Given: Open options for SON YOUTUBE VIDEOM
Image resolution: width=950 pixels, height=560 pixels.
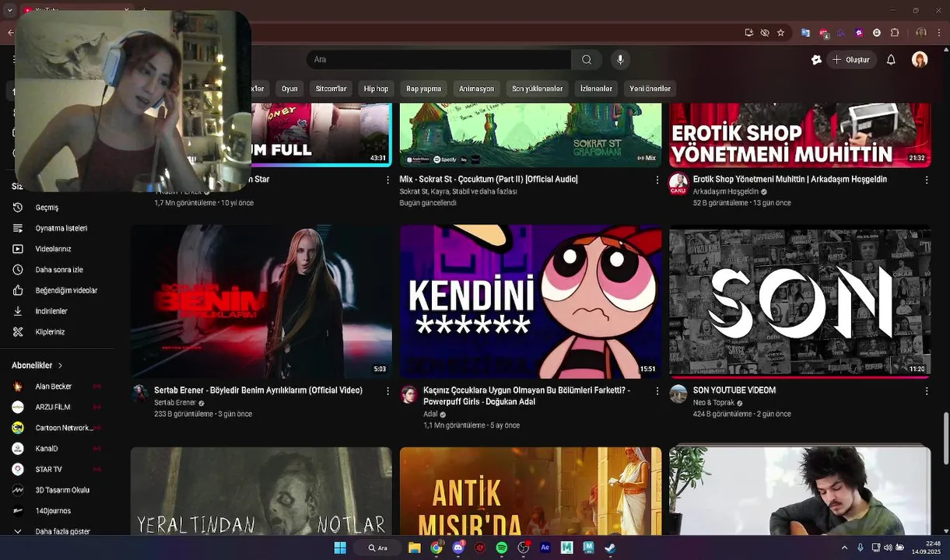Looking at the screenshot, I should tap(926, 390).
